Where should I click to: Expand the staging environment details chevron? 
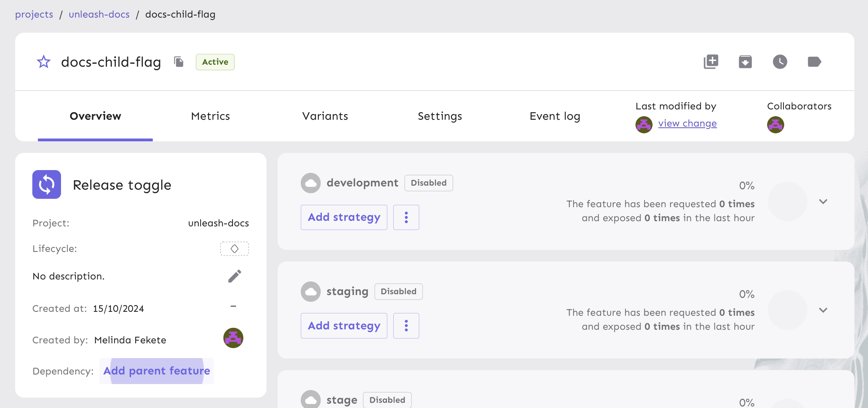(x=823, y=310)
